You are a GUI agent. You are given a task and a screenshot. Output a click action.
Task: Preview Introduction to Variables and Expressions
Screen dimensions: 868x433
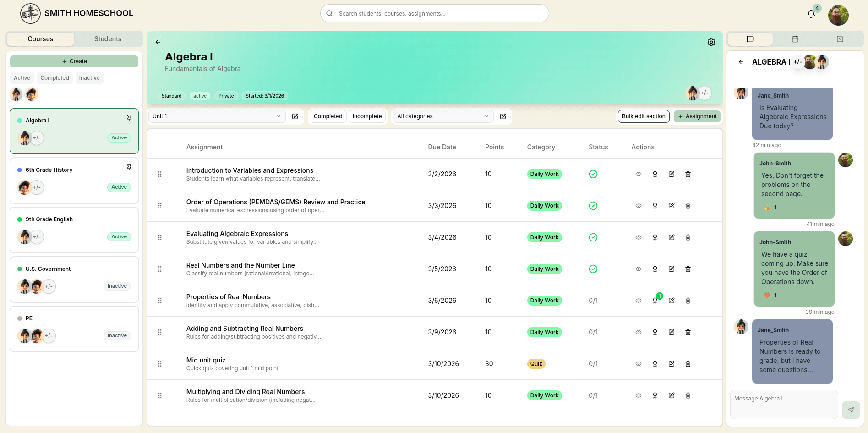(638, 174)
